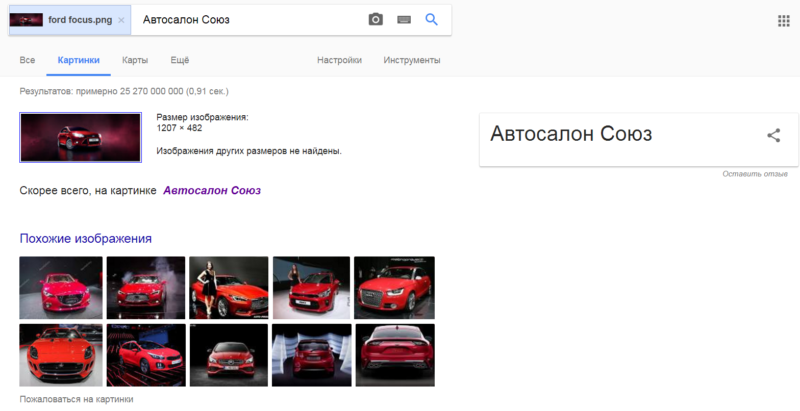Open Инструменты options

point(412,60)
